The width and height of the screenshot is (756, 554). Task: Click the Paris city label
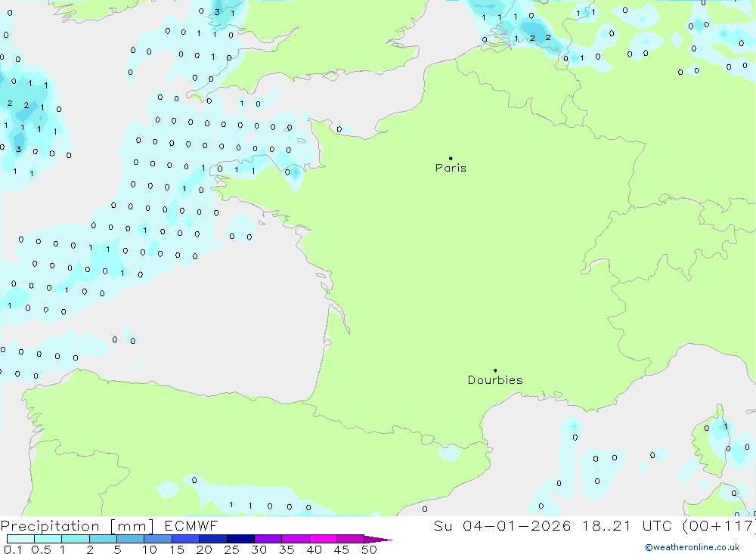[x=451, y=168]
